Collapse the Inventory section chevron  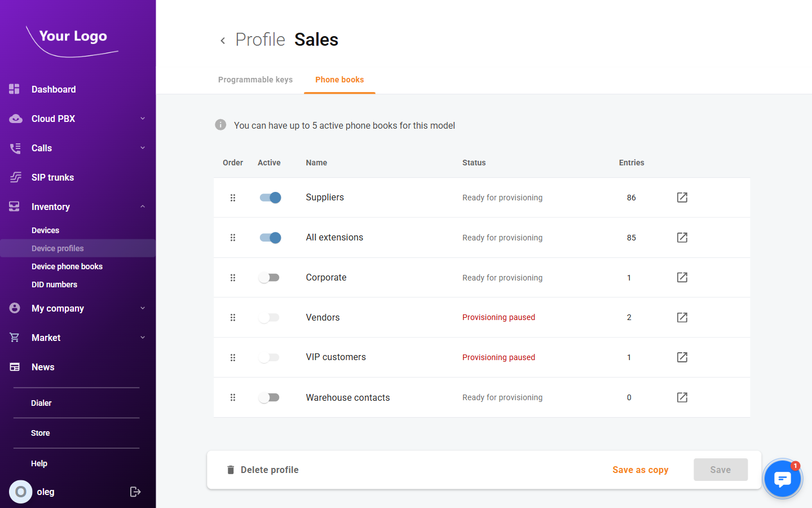[x=143, y=207]
